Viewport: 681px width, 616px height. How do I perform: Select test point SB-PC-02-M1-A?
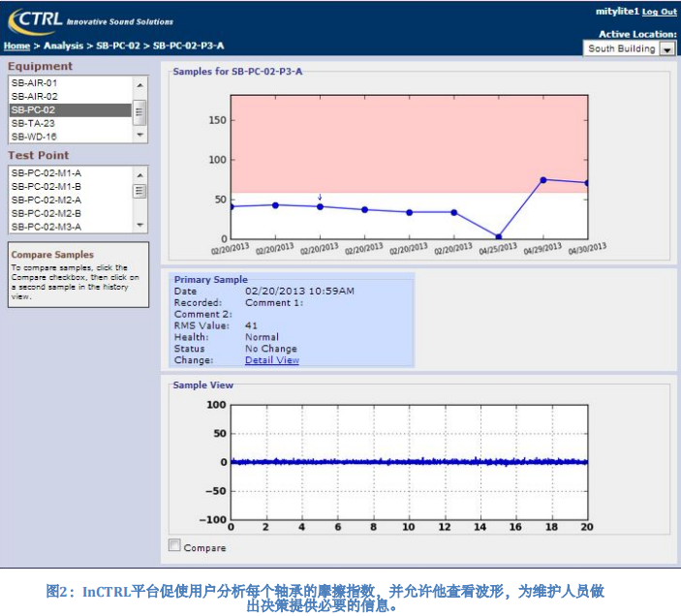coord(46,172)
